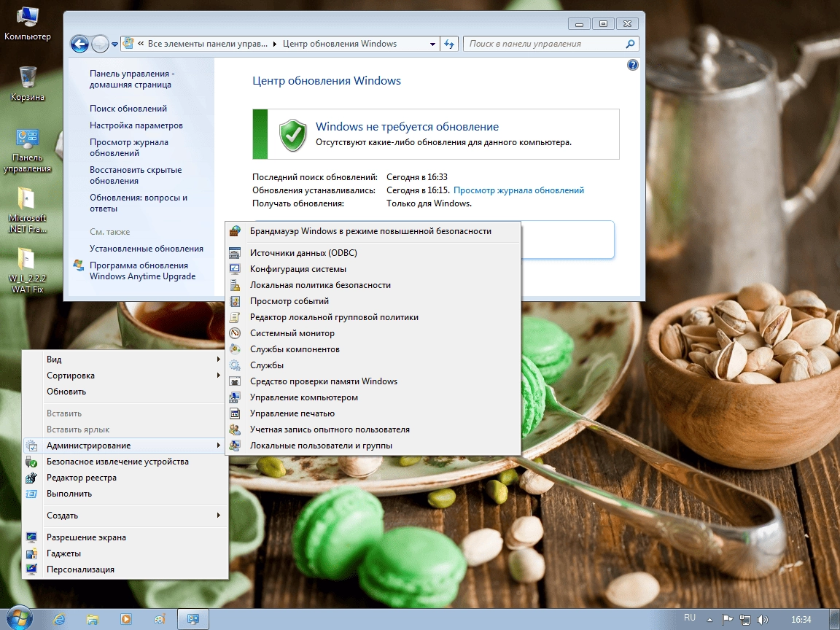Screen dimensions: 840x630
Task: Choose Безопасное извлечение устройства
Action: pyautogui.click(x=125, y=462)
